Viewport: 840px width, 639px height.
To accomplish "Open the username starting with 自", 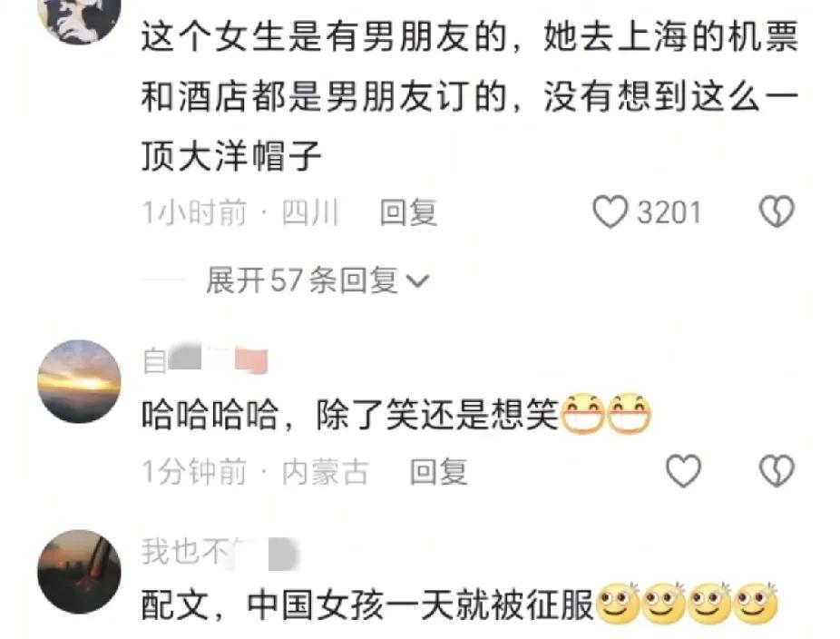I will [x=205, y=360].
